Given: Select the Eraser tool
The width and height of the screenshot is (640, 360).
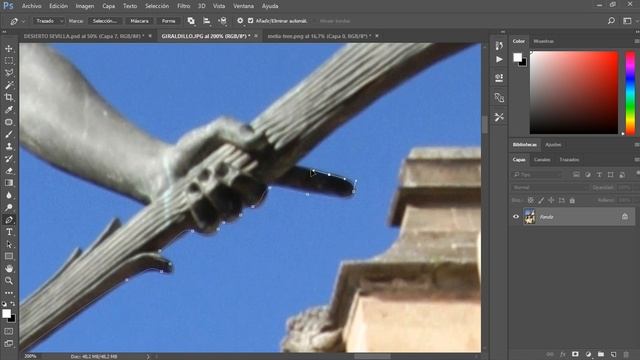Looking at the screenshot, I should 9,171.
